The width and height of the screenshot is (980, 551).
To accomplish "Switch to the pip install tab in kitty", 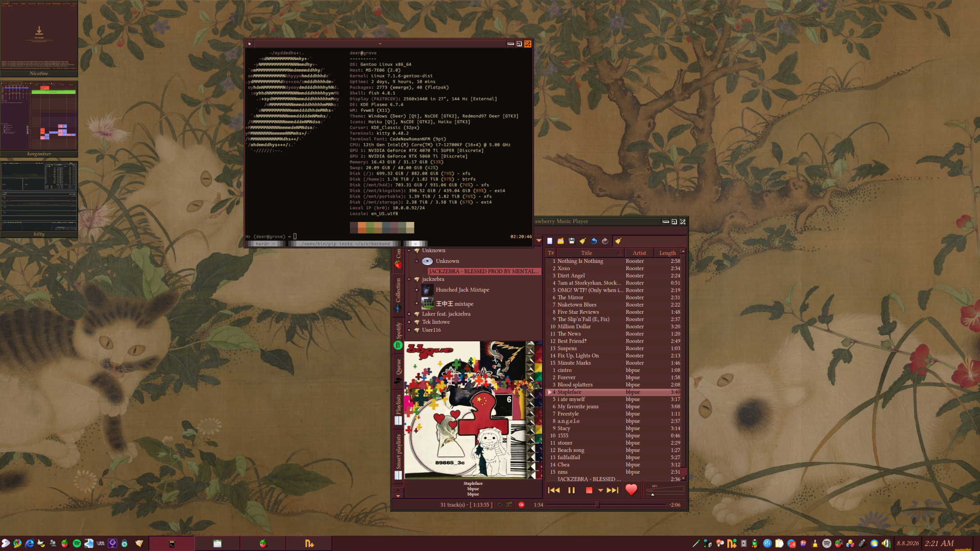I will click(345, 244).
